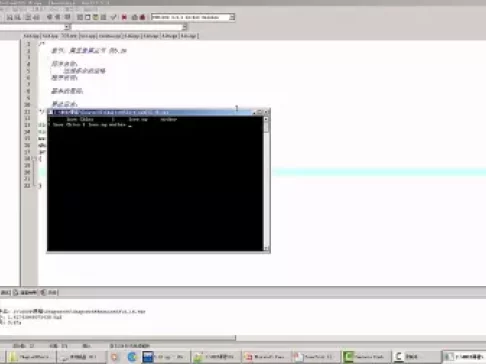Click the console window's vertical scrollbar
The height and width of the screenshot is (364, 486).
tap(266, 183)
